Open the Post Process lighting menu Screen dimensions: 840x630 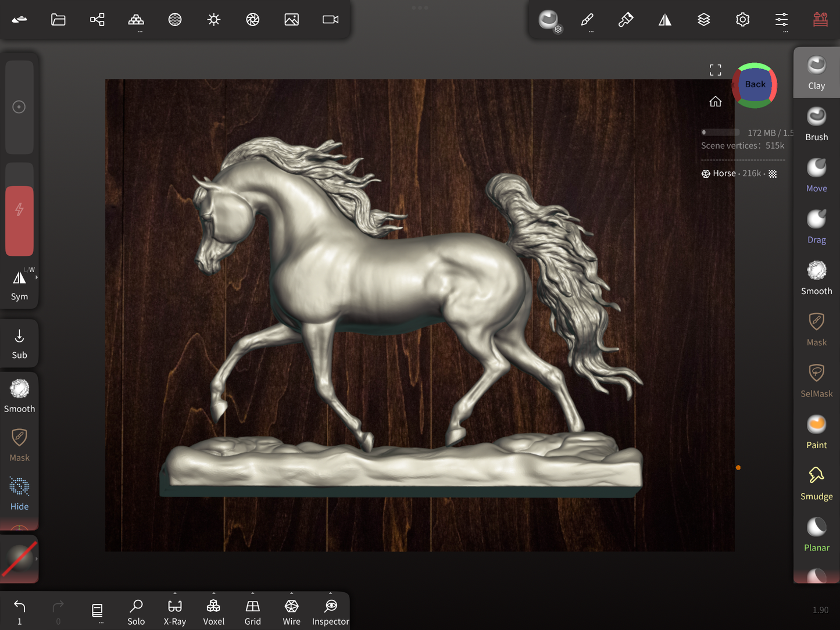[x=252, y=20]
